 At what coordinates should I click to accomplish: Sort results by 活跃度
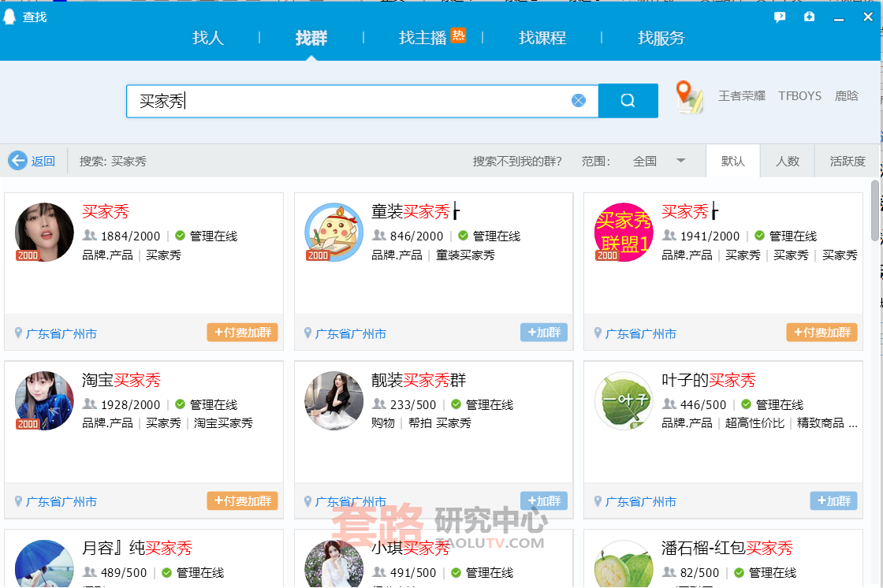click(x=847, y=161)
